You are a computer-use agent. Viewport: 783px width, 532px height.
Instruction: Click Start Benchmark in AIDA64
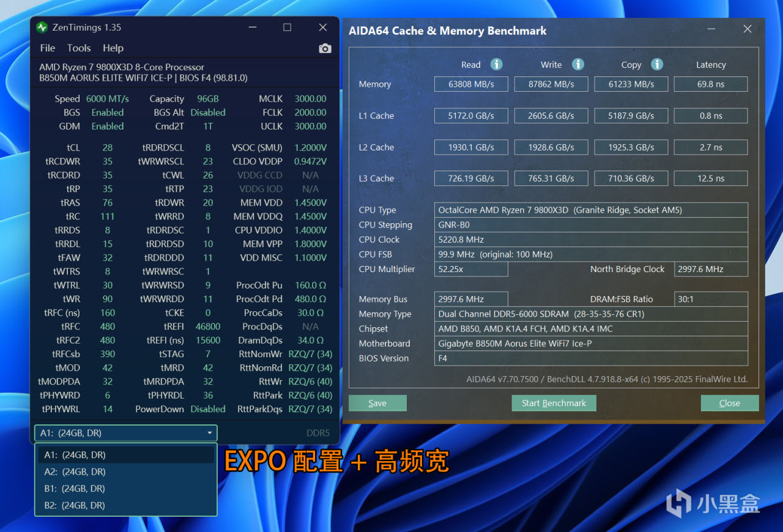point(554,403)
